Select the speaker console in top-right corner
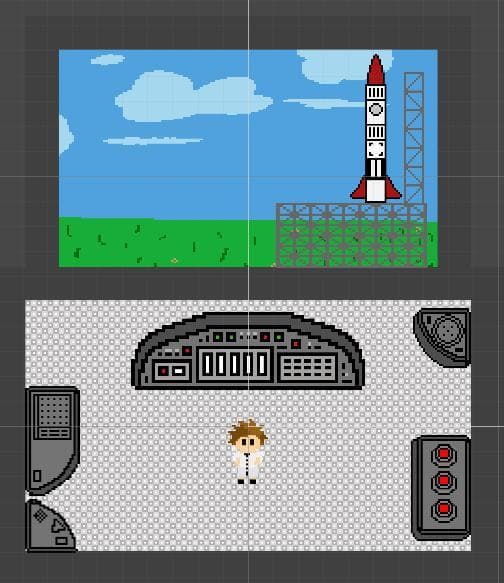 442,337
